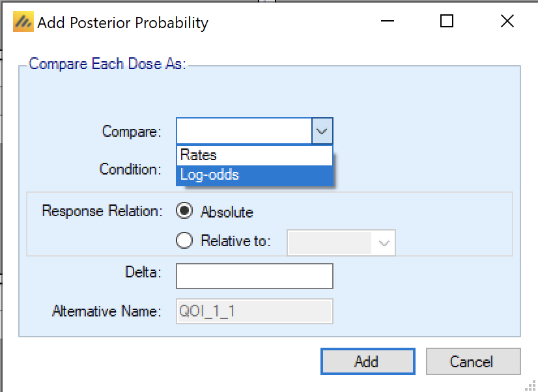
Task: Click the 'Response Relation:' label
Action: [x=101, y=211]
